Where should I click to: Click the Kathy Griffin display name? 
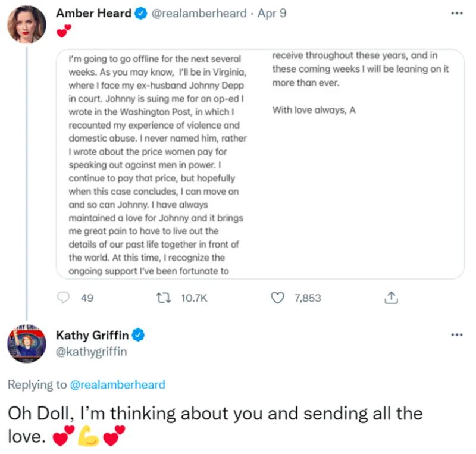click(92, 336)
